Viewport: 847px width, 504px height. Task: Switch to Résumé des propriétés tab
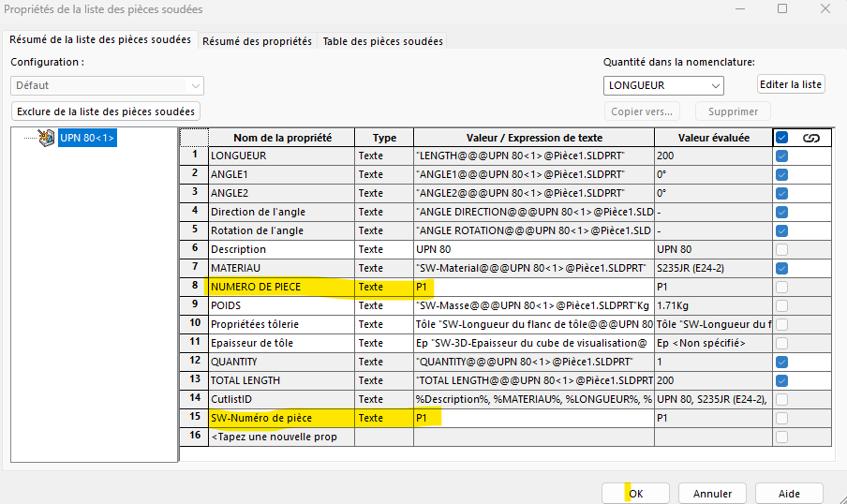(257, 41)
